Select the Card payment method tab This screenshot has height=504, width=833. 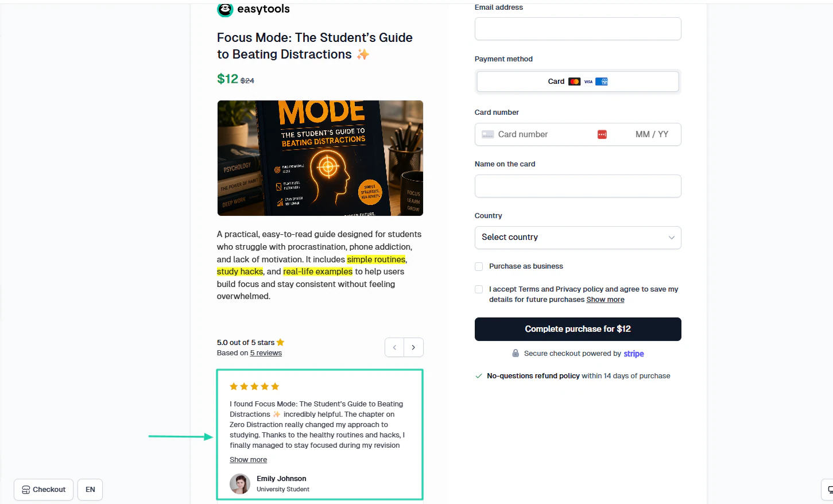point(578,82)
